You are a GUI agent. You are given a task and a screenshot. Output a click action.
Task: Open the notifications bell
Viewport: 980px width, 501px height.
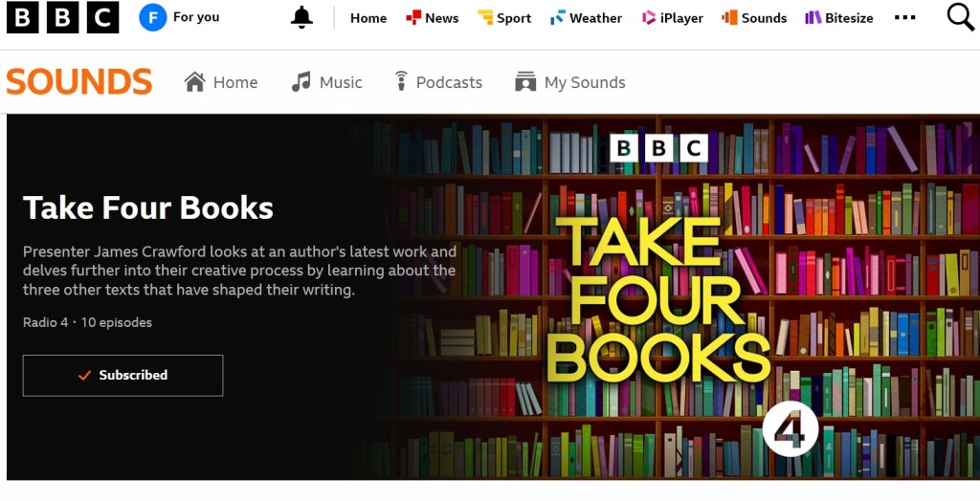point(301,17)
